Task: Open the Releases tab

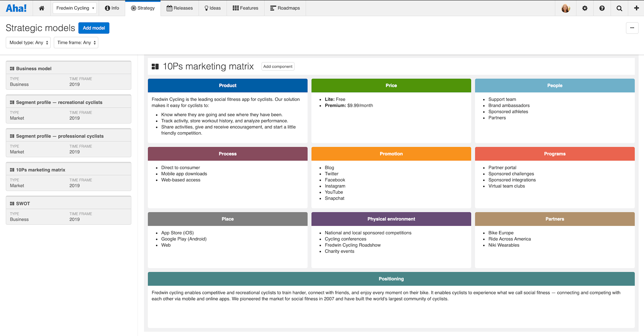Action: tap(180, 8)
